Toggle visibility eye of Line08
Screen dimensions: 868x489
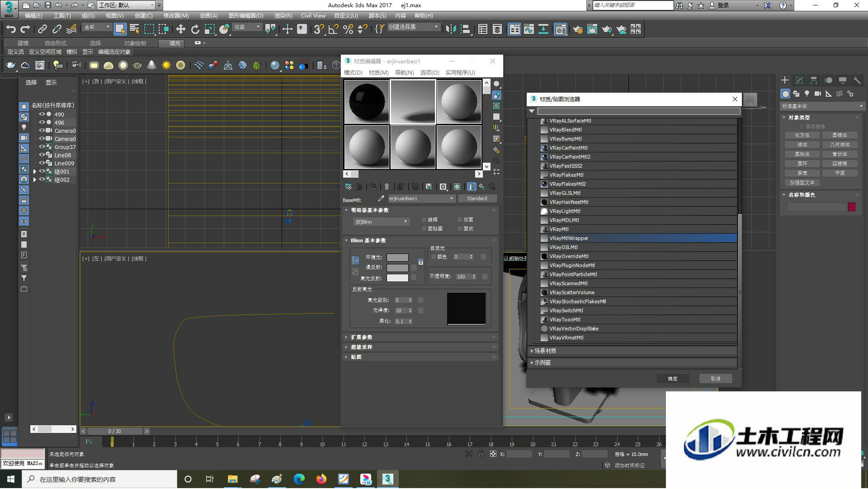[42, 155]
